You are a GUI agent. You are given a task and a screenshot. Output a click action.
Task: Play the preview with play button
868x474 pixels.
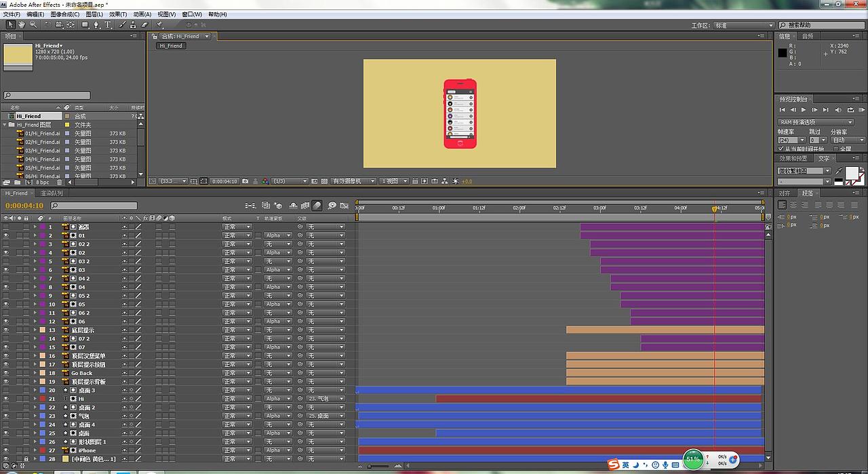(804, 109)
